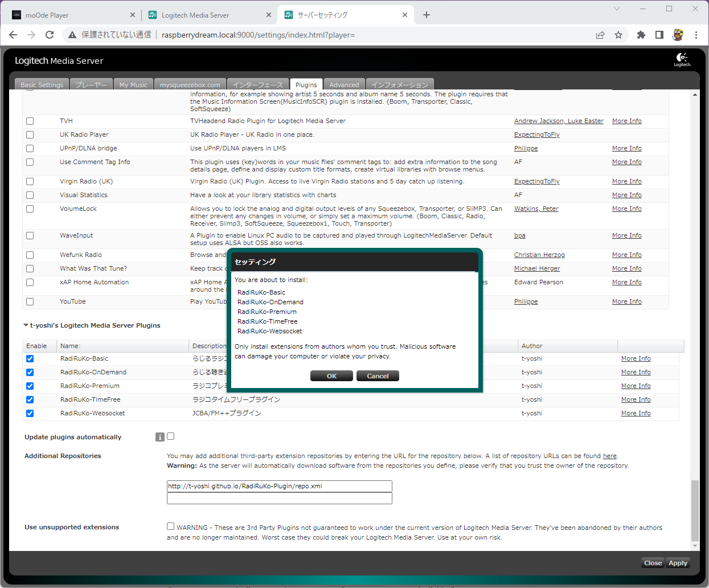The image size is (709, 588).
Task: Collapse t-yoshi's Logitech Media Server Plugins section
Action: point(26,325)
